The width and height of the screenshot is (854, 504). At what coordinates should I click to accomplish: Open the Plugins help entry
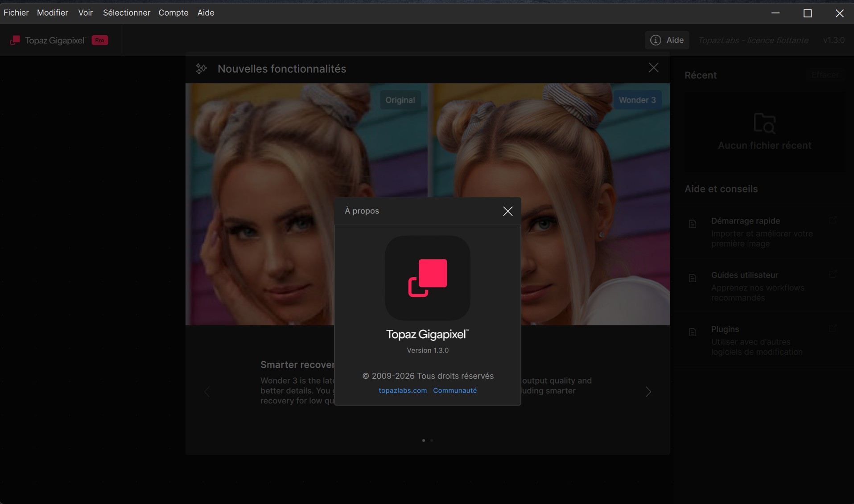click(x=763, y=340)
